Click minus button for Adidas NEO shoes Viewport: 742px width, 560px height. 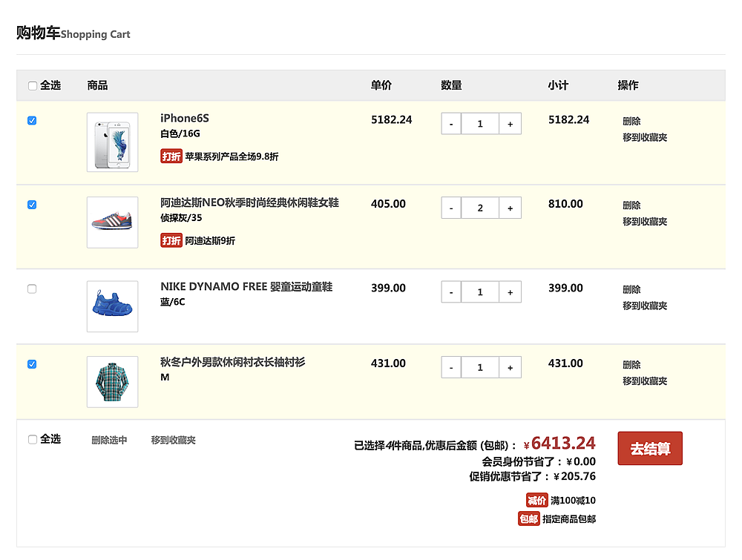point(451,208)
